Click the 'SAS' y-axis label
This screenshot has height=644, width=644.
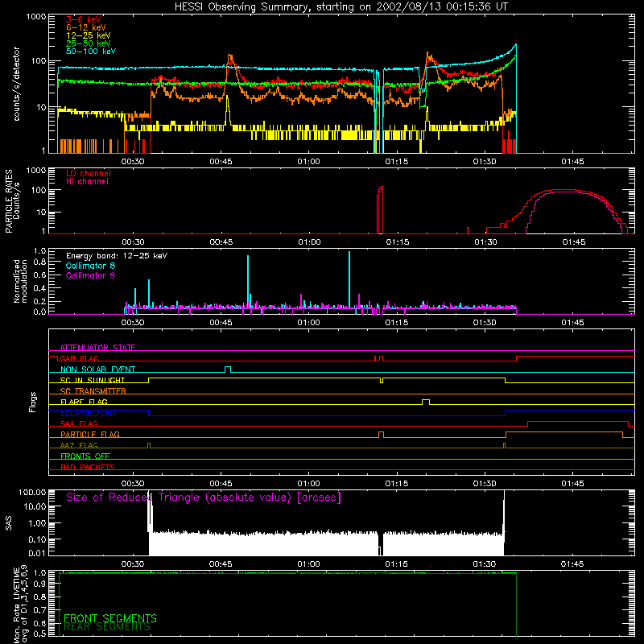(x=9, y=523)
